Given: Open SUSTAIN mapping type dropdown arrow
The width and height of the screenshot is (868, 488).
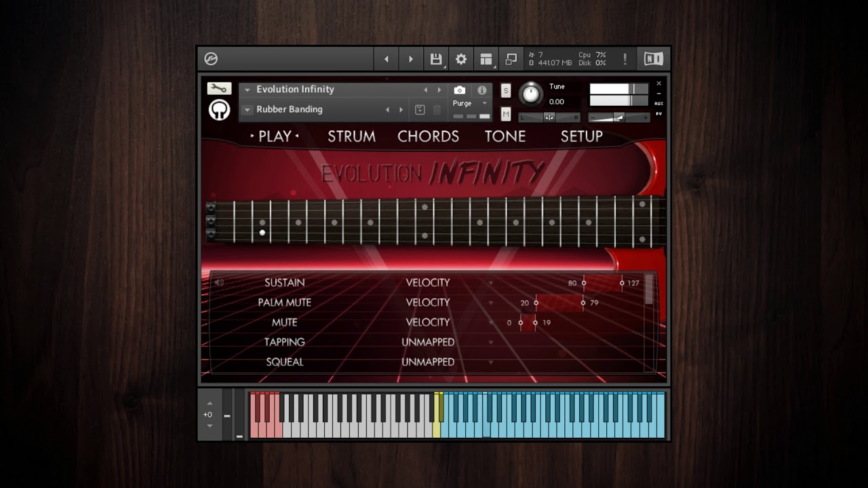Looking at the screenshot, I should 491,283.
